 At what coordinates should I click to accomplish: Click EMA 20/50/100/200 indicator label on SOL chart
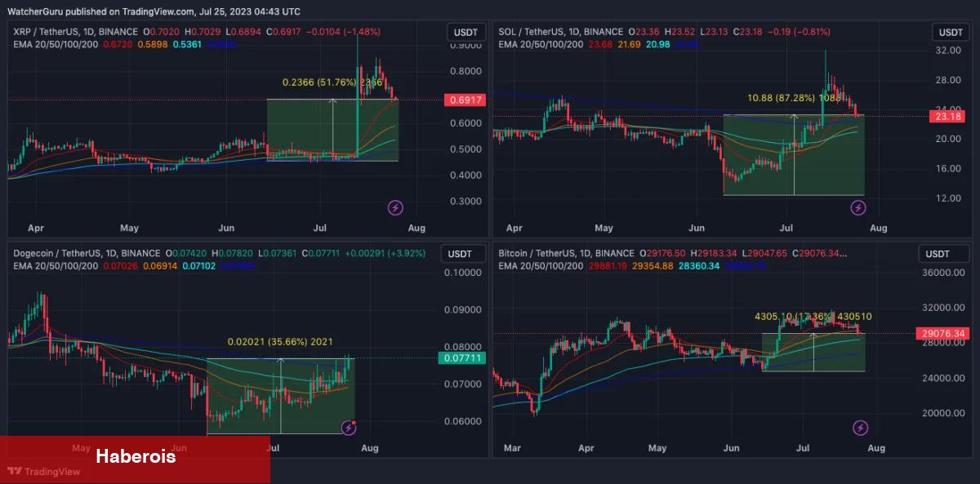click(x=541, y=43)
